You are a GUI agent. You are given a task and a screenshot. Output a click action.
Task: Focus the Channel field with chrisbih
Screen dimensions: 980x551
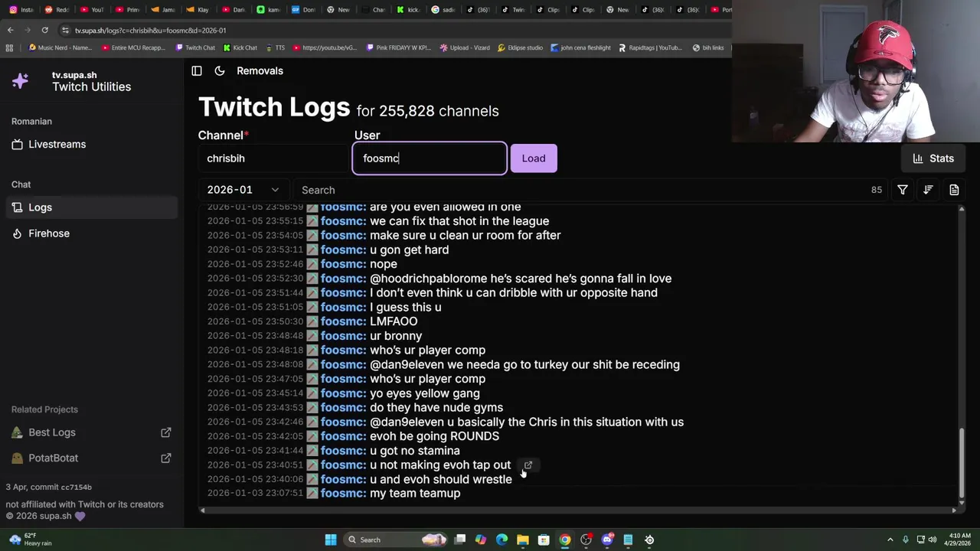273,158
